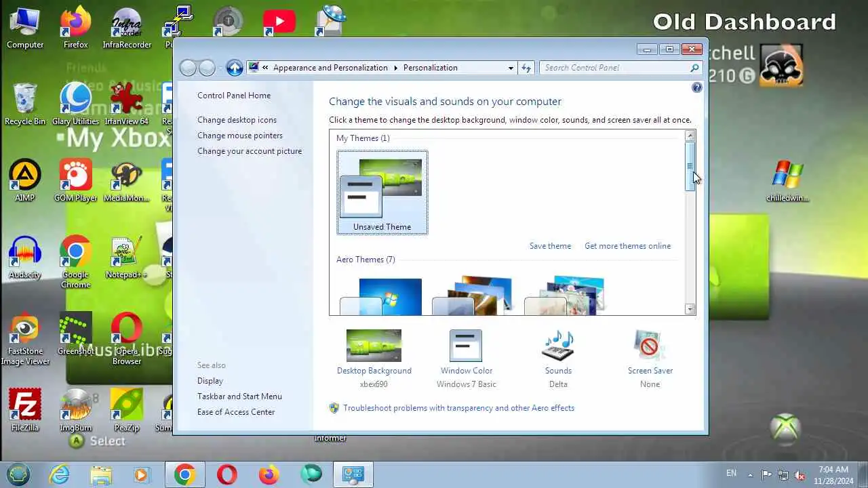Open the Screen Saver settings icon

coord(650,346)
